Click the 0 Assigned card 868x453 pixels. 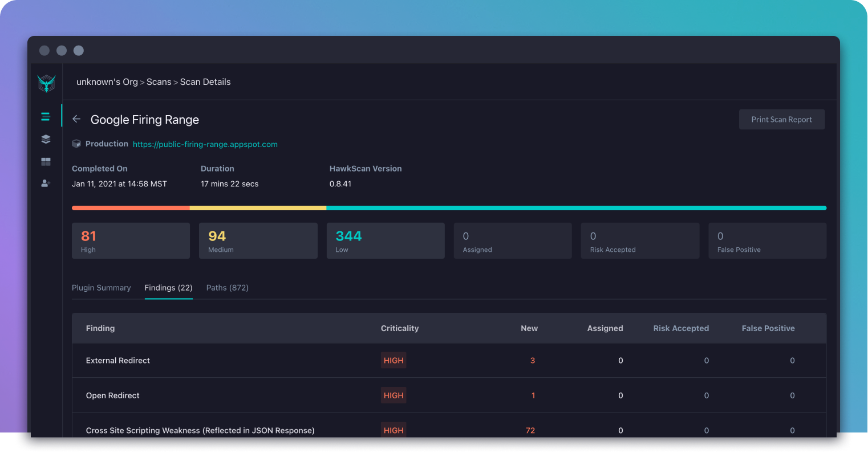[x=513, y=241]
